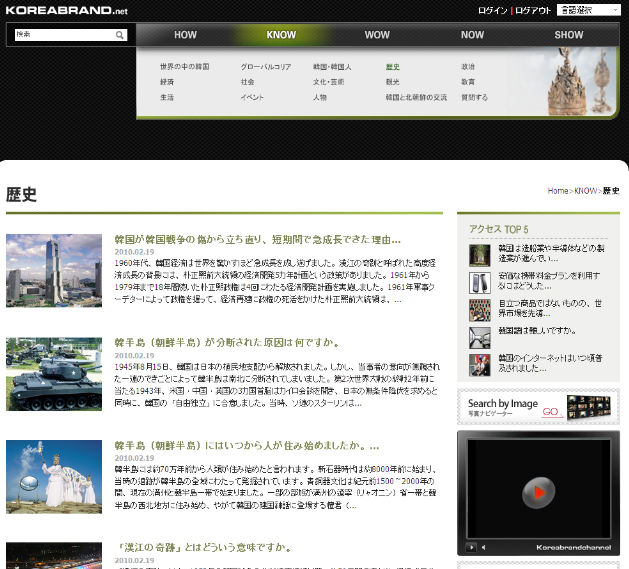Open 質問する submenu item

pos(474,97)
